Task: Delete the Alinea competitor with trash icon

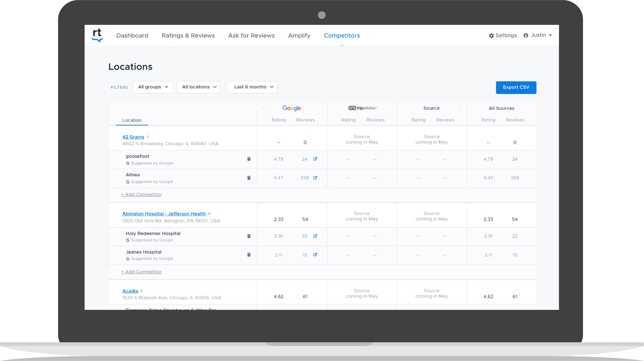Action: click(249, 178)
